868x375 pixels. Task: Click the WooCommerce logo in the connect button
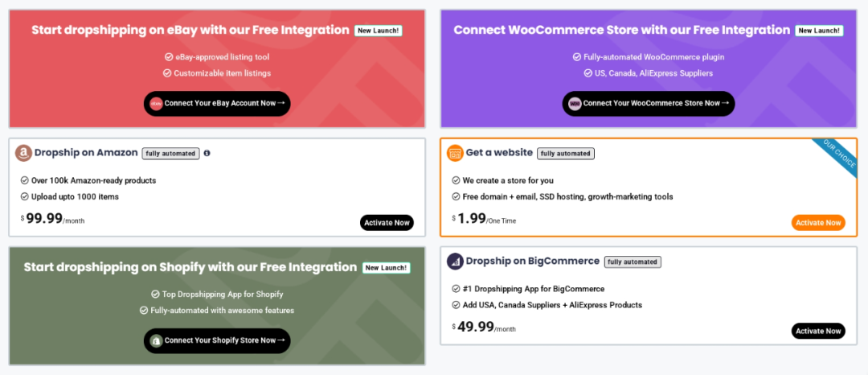(575, 103)
